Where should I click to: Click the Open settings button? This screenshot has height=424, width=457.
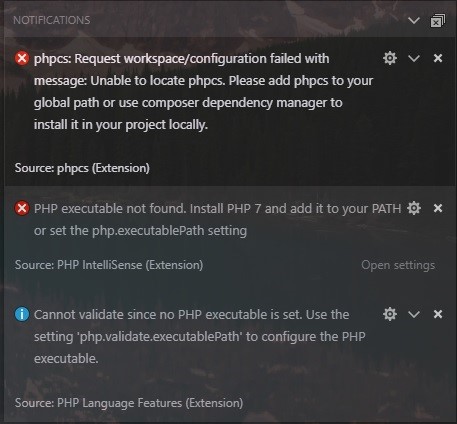pyautogui.click(x=398, y=265)
